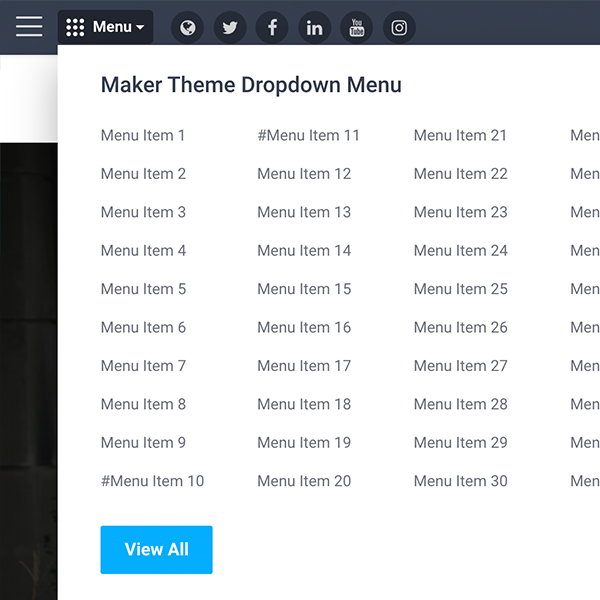Select Menu Item 18
The height and width of the screenshot is (600, 600).
(304, 404)
